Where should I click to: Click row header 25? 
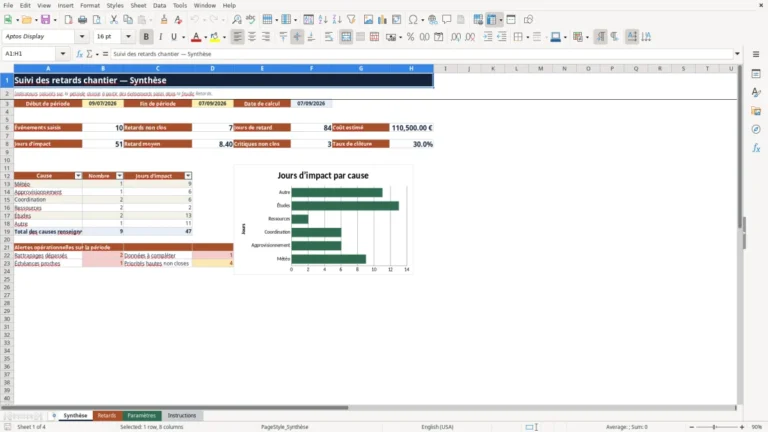[x=7, y=279]
